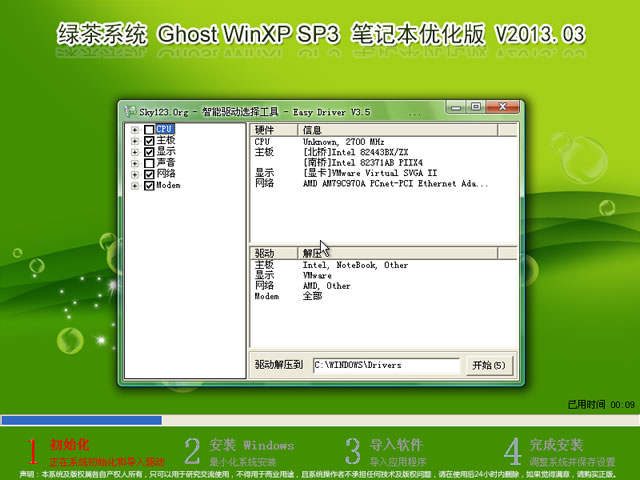Enable the CPU driver checkbox

click(x=149, y=130)
